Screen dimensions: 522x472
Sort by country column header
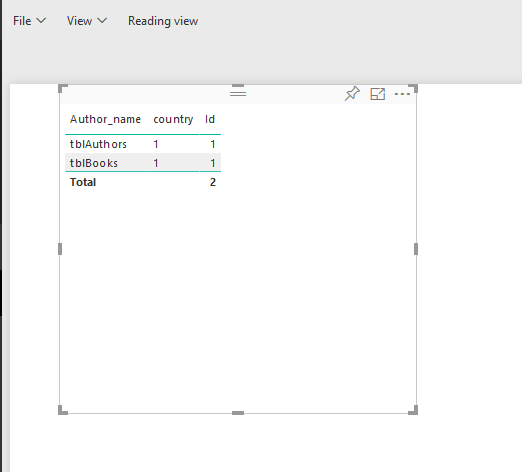pos(173,119)
